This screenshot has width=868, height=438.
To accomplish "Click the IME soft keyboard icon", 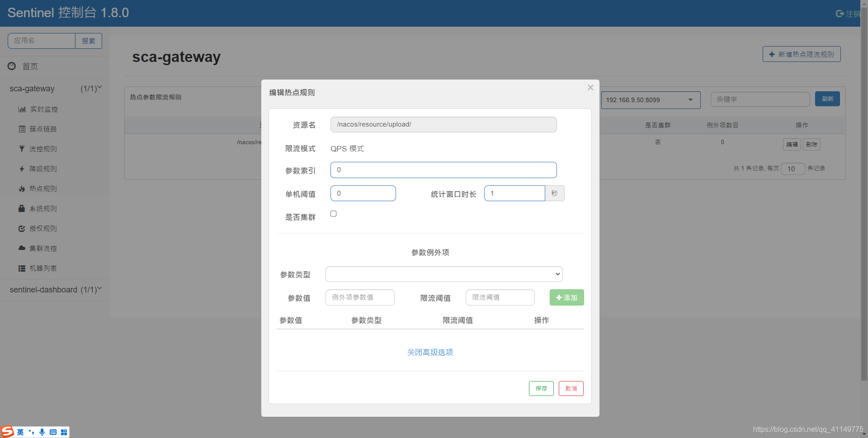I will point(53,432).
